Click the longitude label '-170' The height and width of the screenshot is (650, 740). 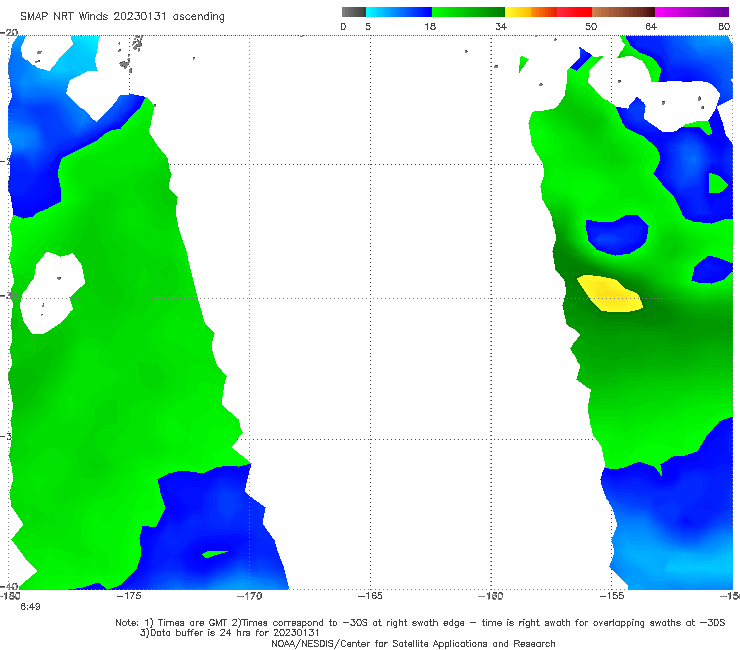[250, 596]
